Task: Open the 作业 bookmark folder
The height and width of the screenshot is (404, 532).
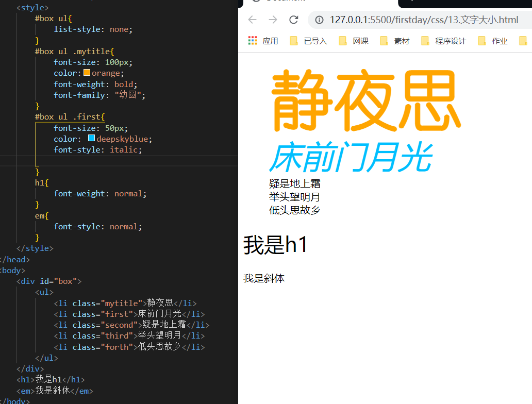Action: click(x=493, y=41)
